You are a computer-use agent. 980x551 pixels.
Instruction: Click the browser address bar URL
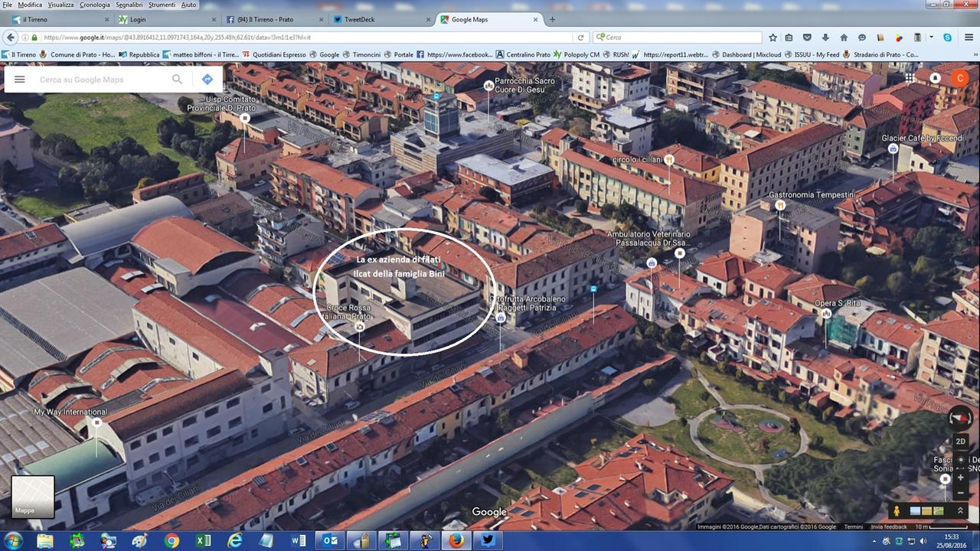[177, 37]
